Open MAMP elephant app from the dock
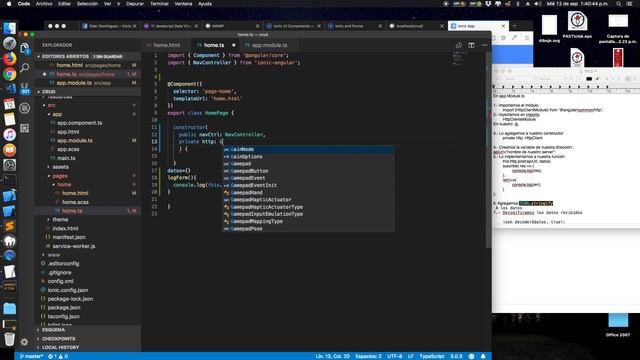This screenshot has width=640, height=360. [9, 241]
